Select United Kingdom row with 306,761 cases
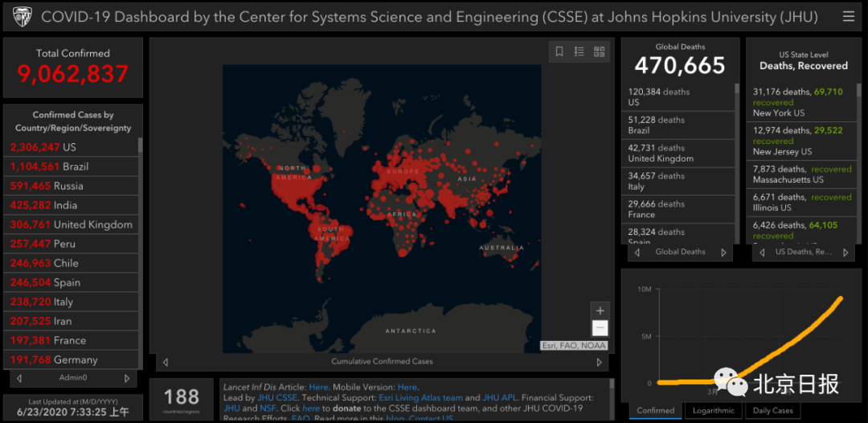The width and height of the screenshot is (868, 423). click(71, 225)
